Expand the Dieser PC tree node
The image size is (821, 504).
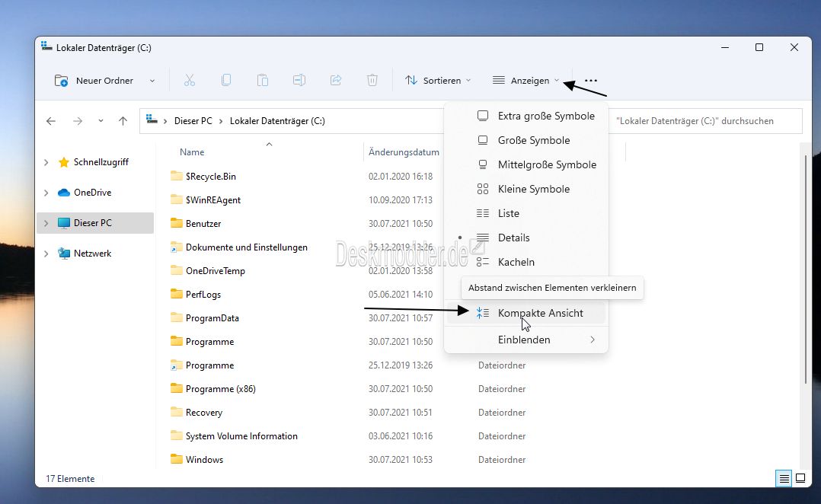46,223
